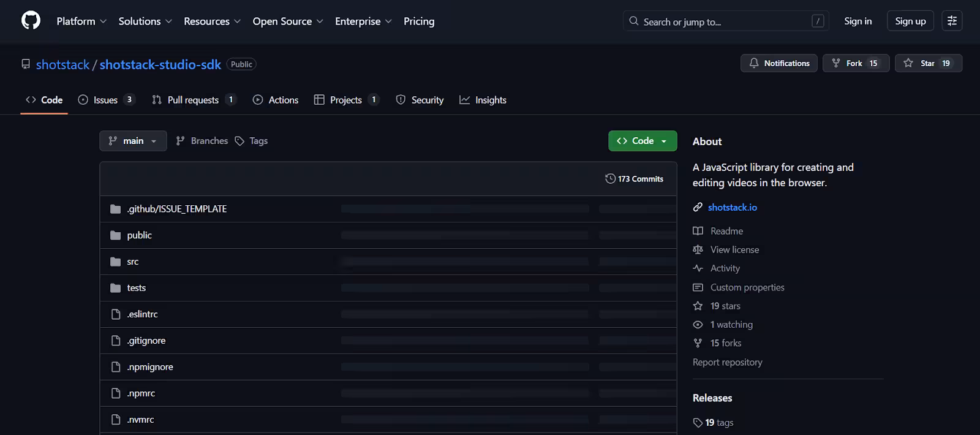This screenshot has width=980, height=435.
Task: Open the .github/ISSUE_TEMPLATE folder
Action: [x=177, y=209]
